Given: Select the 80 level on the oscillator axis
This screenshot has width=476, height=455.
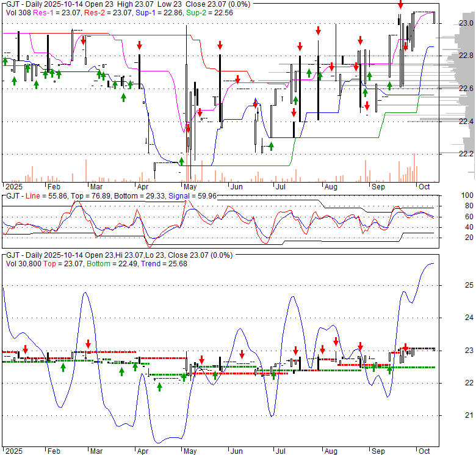Looking at the screenshot, I should (x=466, y=206).
